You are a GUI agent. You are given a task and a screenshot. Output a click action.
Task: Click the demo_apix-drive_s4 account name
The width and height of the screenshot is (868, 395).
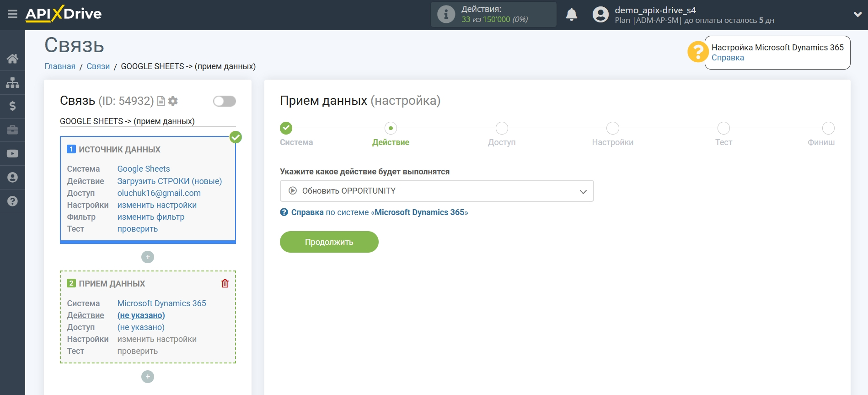coord(655,10)
